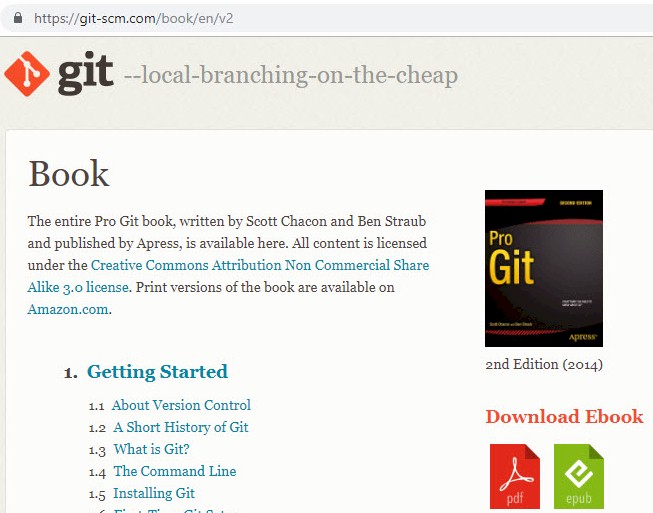
Task: Click the Book page heading
Action: pyautogui.click(x=69, y=173)
